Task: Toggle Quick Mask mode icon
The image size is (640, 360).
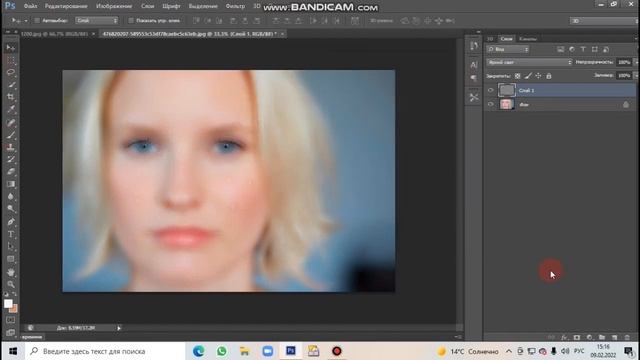Action: click(11, 320)
